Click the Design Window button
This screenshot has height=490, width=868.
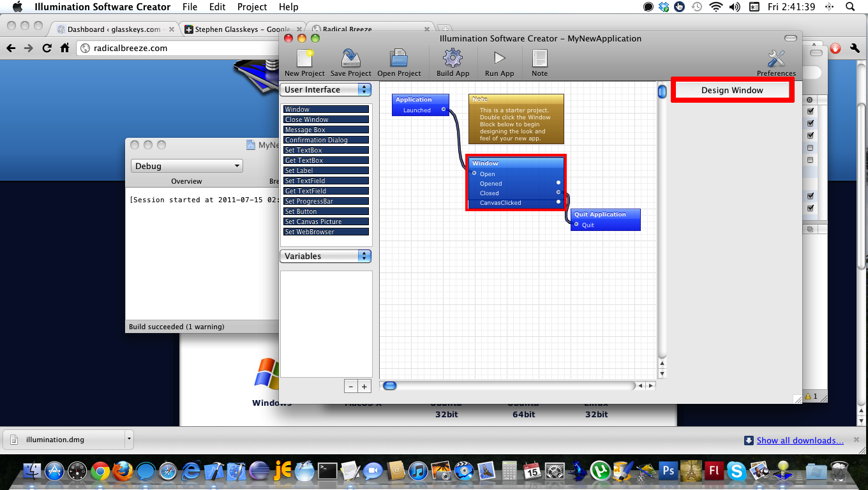point(732,90)
